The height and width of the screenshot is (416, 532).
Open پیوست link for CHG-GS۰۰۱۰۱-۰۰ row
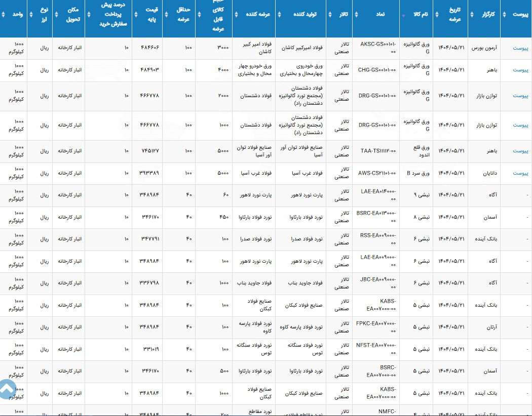(x=520, y=70)
